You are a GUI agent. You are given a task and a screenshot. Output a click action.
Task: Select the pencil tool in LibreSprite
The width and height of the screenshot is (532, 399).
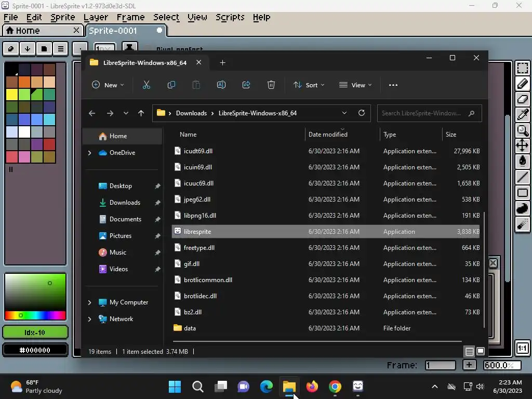[x=523, y=84]
